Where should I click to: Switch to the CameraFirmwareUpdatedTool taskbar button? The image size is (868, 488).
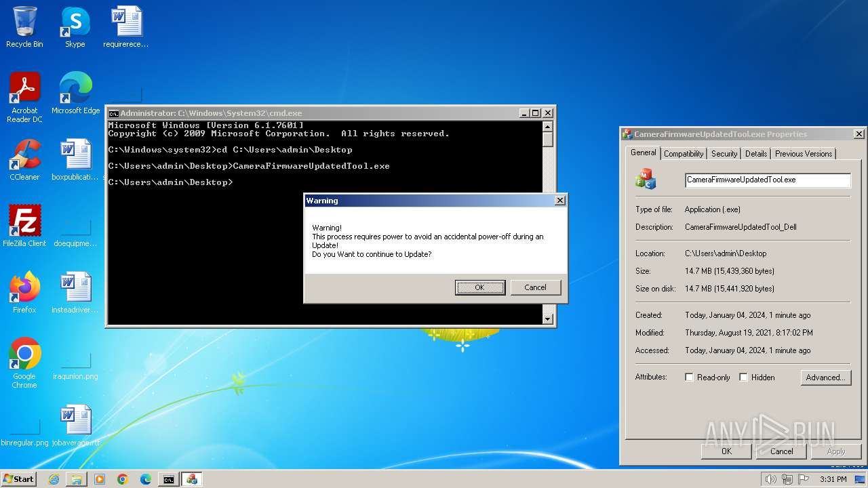click(x=192, y=479)
